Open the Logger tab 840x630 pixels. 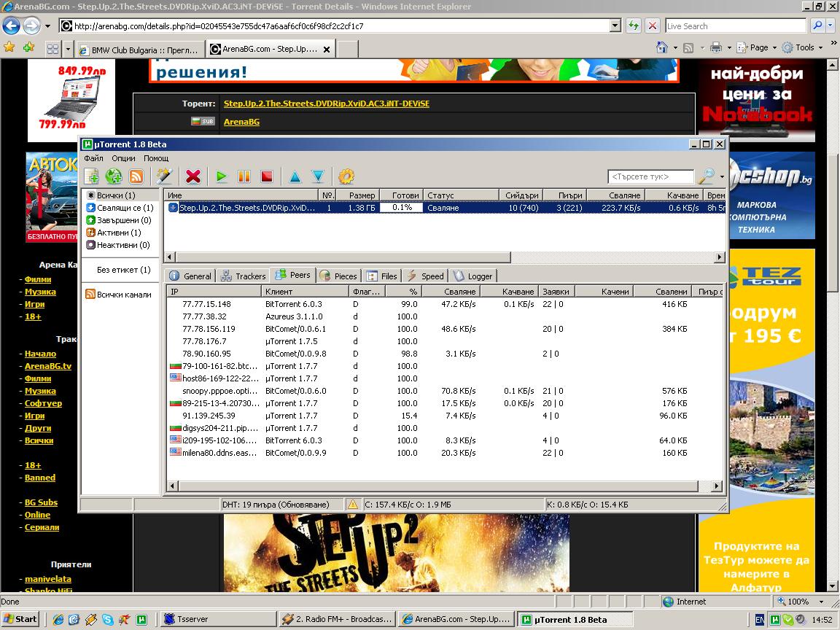[x=473, y=276]
